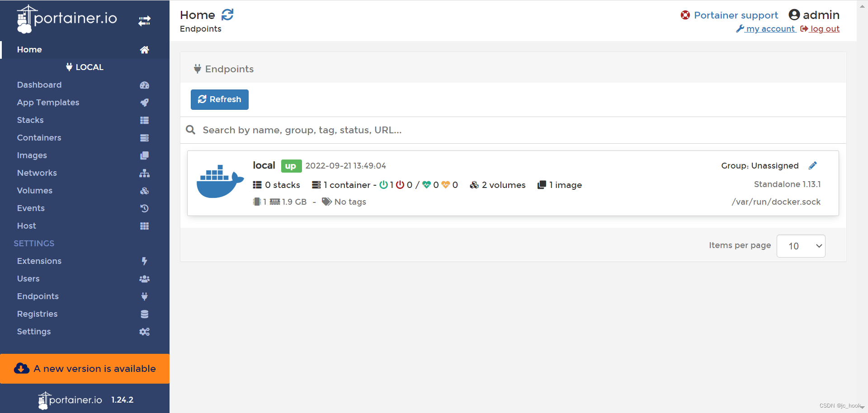The image size is (868, 413).
Task: Click the cloud download icon in update banner
Action: point(22,369)
